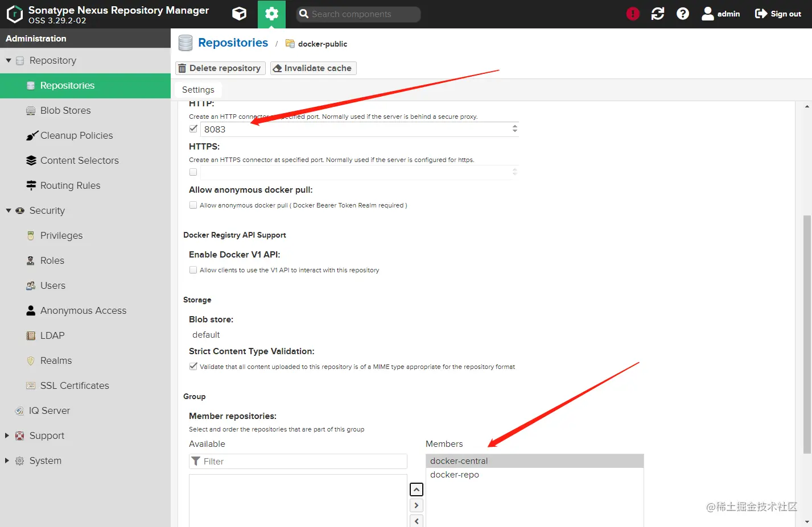
Task: Select docker-repo in Members list
Action: [535, 475]
